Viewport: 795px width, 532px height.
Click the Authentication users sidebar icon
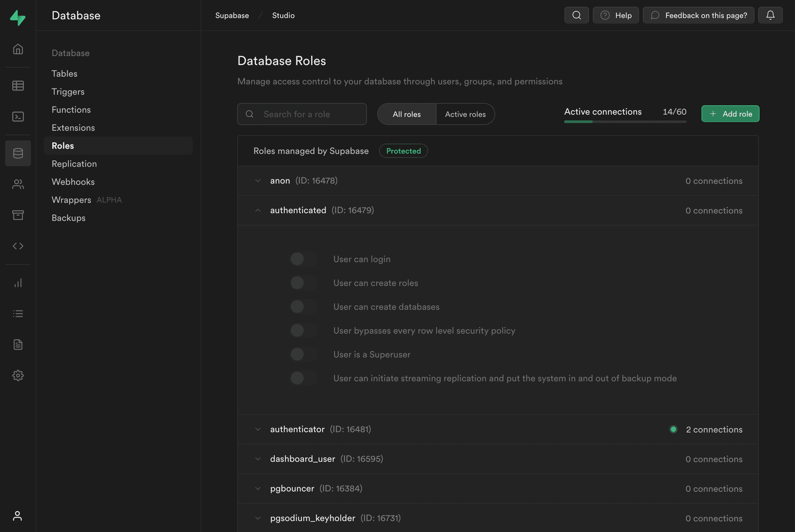tap(18, 184)
